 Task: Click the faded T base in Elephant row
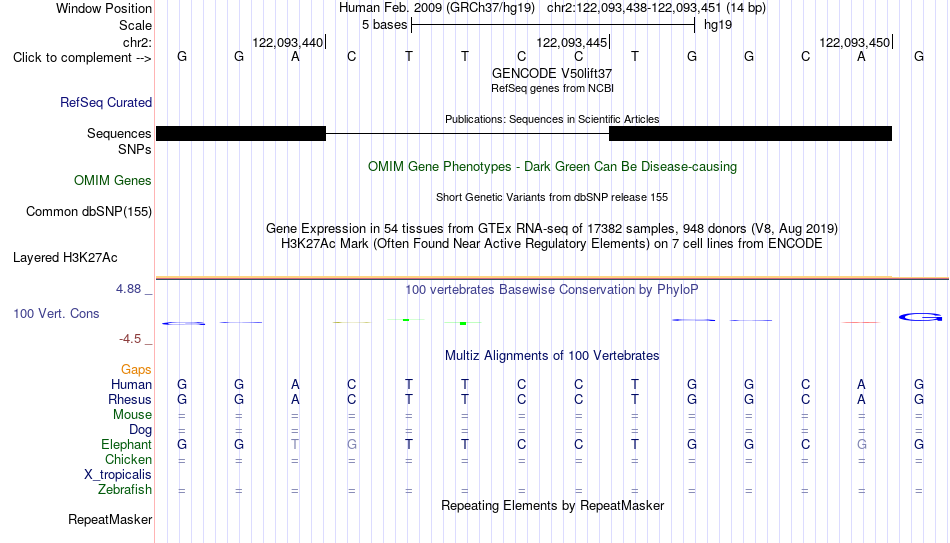point(295,445)
